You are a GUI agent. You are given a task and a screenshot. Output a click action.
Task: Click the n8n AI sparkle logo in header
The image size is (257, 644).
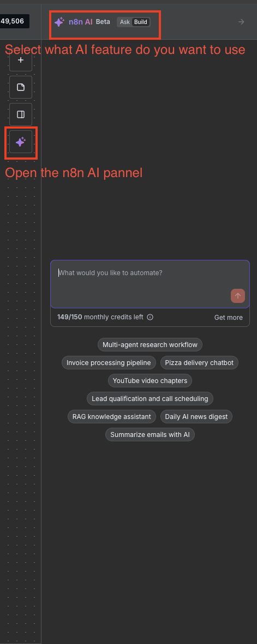coord(59,22)
